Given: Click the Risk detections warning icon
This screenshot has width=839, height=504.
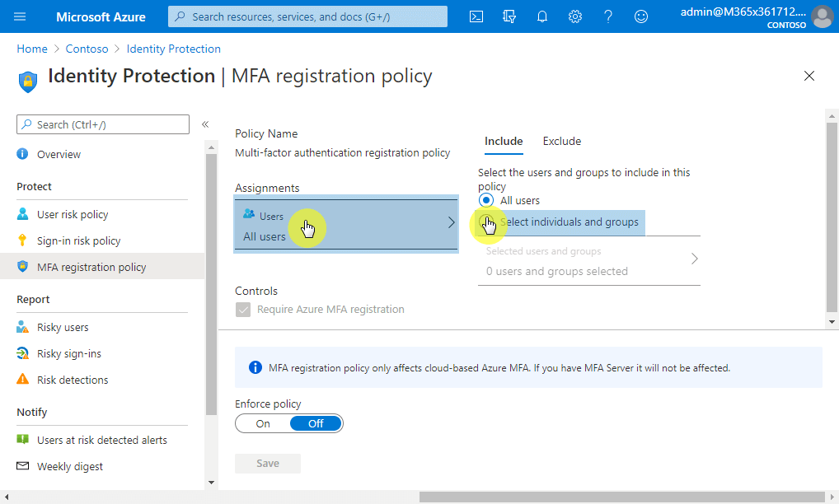Looking at the screenshot, I should click(22, 379).
